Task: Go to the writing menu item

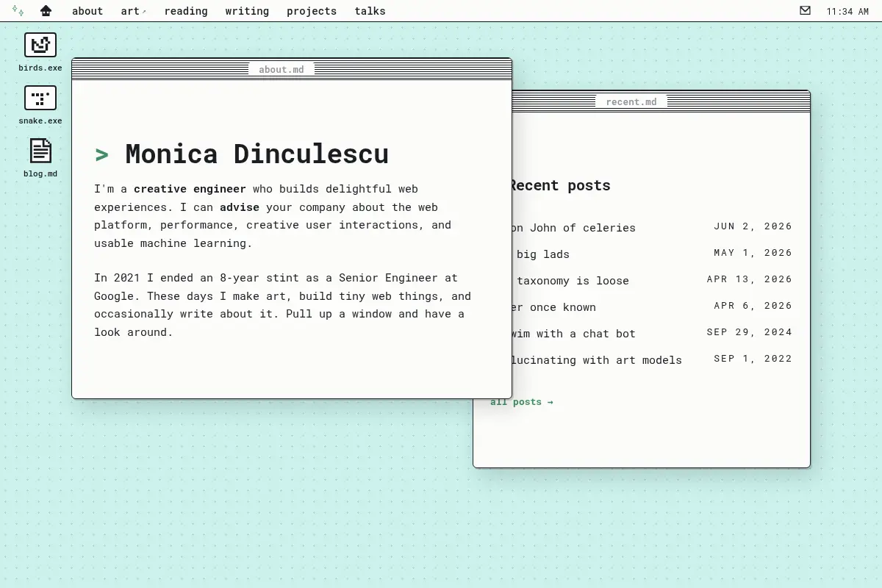Action: coord(247,11)
